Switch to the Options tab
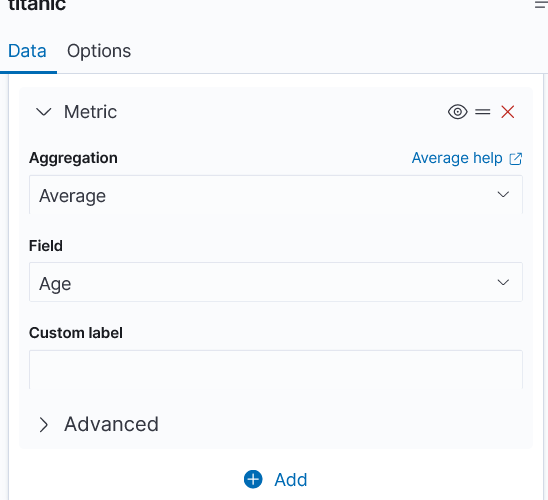Screen dimensions: 548x500 click(x=99, y=51)
